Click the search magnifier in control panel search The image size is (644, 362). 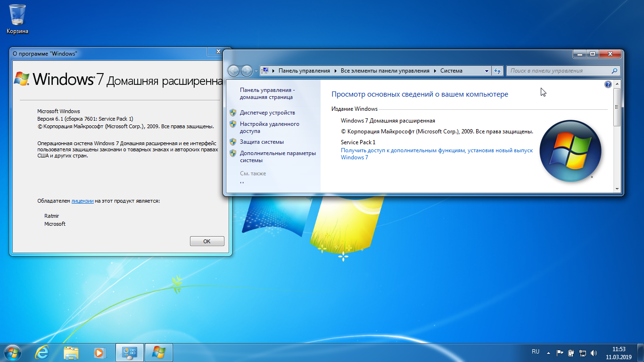pos(614,71)
